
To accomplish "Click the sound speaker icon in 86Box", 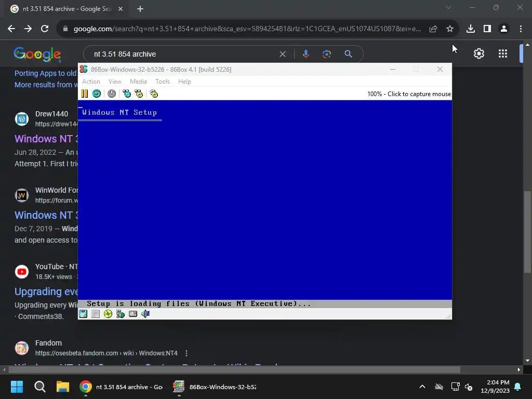I will click(x=145, y=314).
